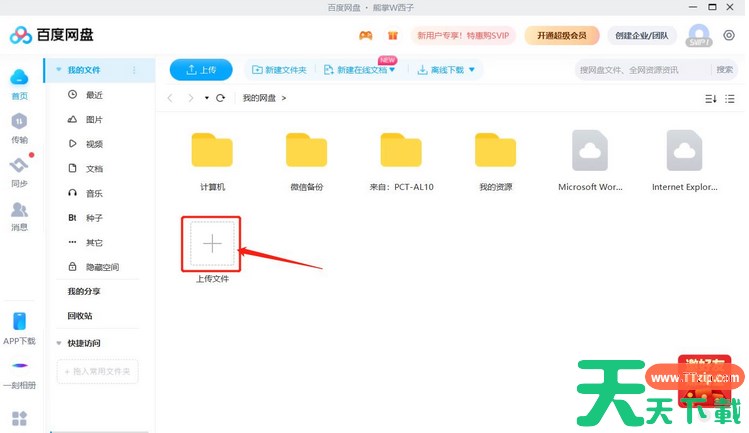The width and height of the screenshot is (749, 433).
Task: Open the 传输 transfer panel icon
Action: click(19, 121)
